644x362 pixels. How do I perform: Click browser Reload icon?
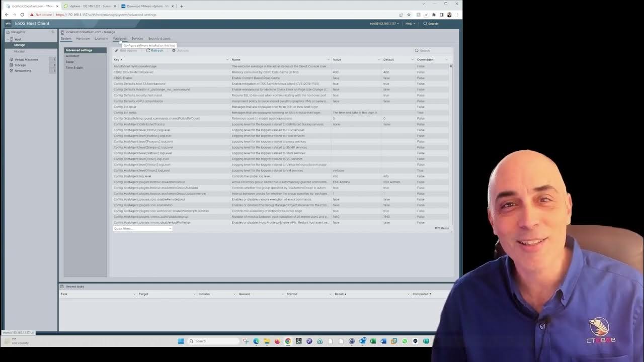[22, 15]
